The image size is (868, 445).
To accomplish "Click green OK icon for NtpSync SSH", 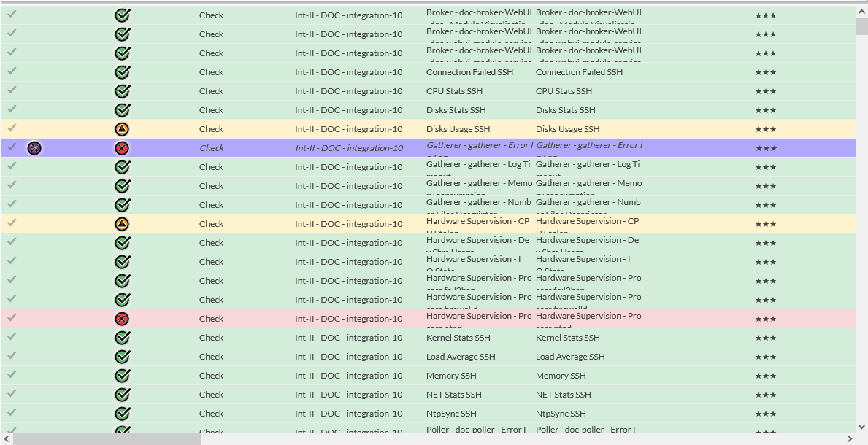I will click(123, 414).
